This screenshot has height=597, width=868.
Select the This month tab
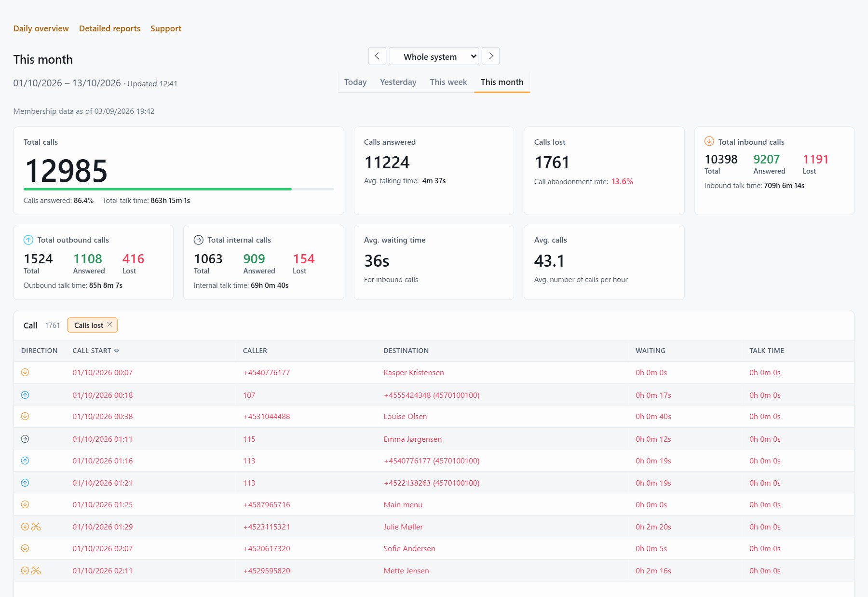point(502,82)
